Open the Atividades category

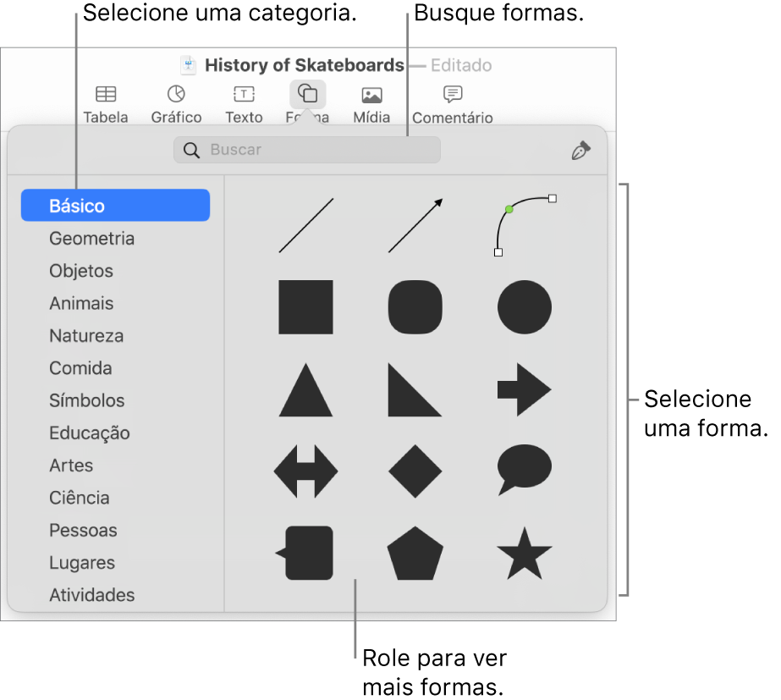pyautogui.click(x=91, y=595)
